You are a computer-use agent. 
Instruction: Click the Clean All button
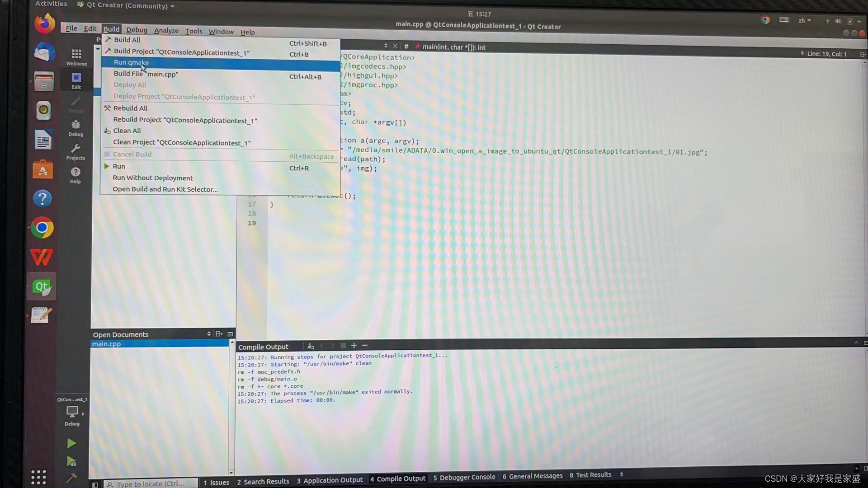(127, 131)
